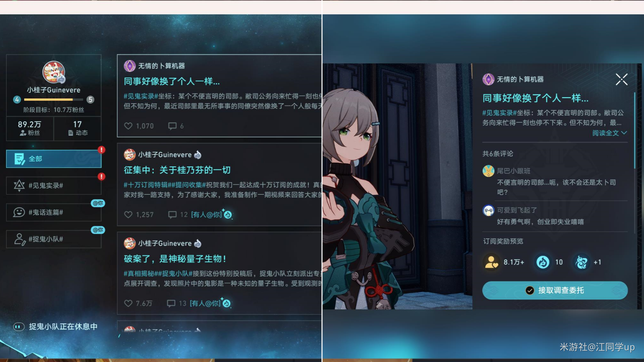Screen dimensions: 644x362
Task: Like the post 同事好像换了个人一样
Action: tap(128, 126)
